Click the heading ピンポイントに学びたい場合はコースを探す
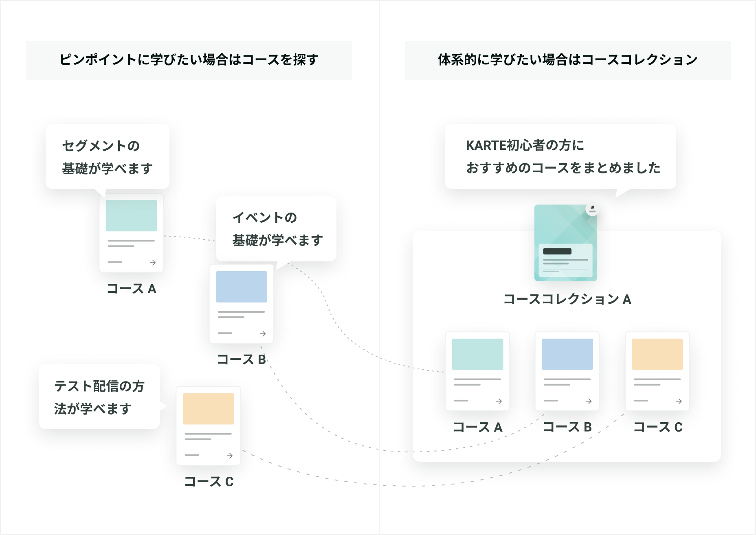This screenshot has width=756, height=535. tap(189, 60)
